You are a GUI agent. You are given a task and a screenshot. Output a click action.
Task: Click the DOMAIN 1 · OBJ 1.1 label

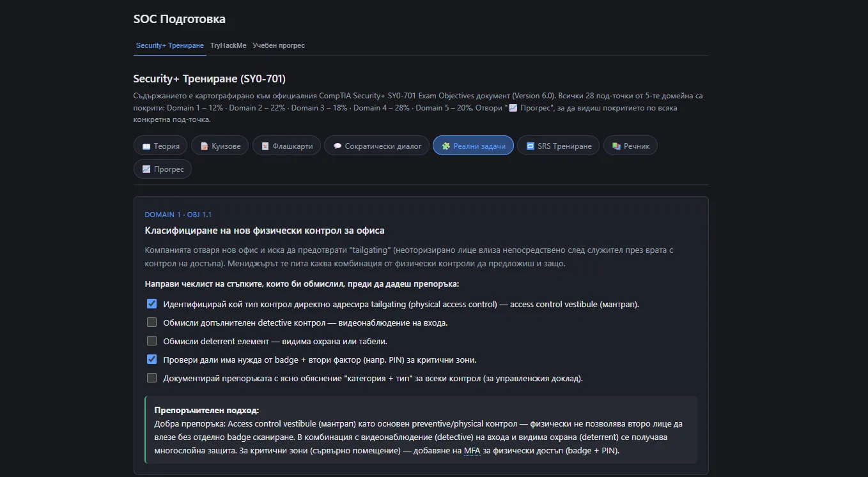[178, 215]
